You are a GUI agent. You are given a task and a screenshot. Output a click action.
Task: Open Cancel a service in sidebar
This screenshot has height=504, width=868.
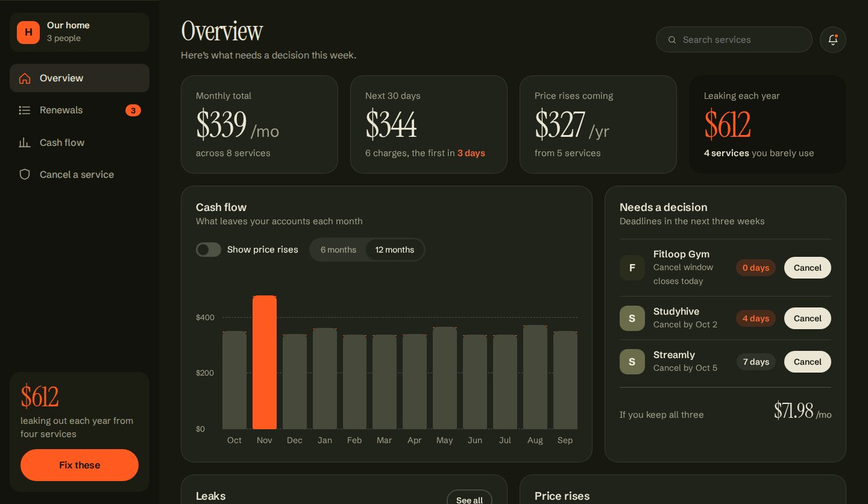(x=80, y=175)
